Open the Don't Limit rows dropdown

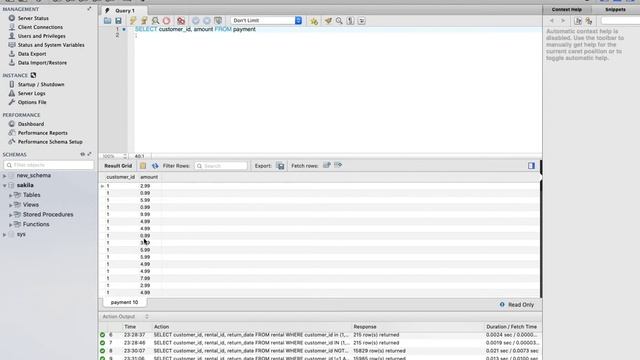(x=266, y=20)
